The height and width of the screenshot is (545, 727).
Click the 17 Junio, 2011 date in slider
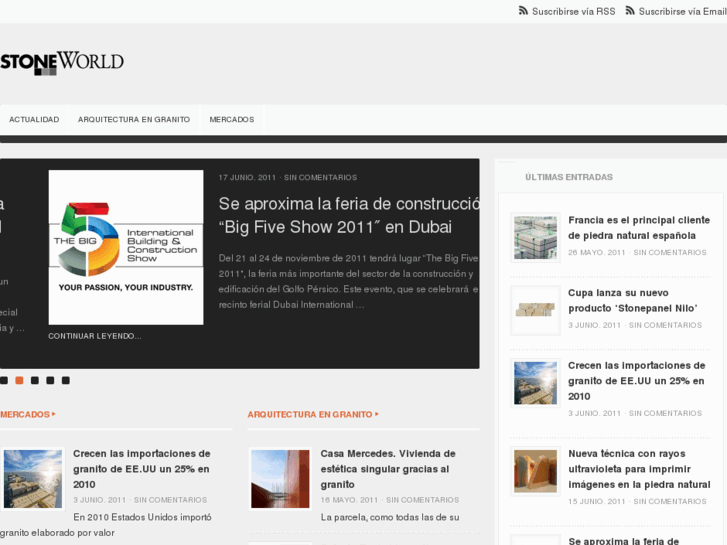point(247,178)
